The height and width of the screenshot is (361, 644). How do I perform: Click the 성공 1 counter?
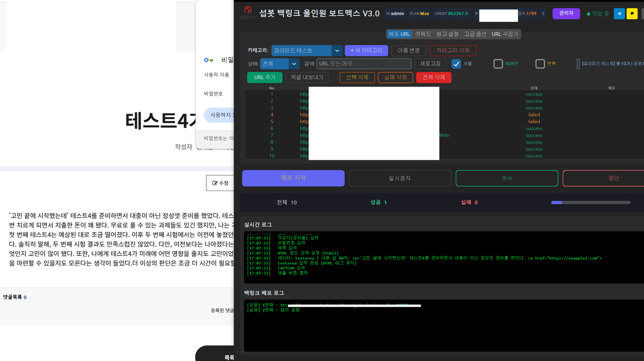[x=378, y=203]
